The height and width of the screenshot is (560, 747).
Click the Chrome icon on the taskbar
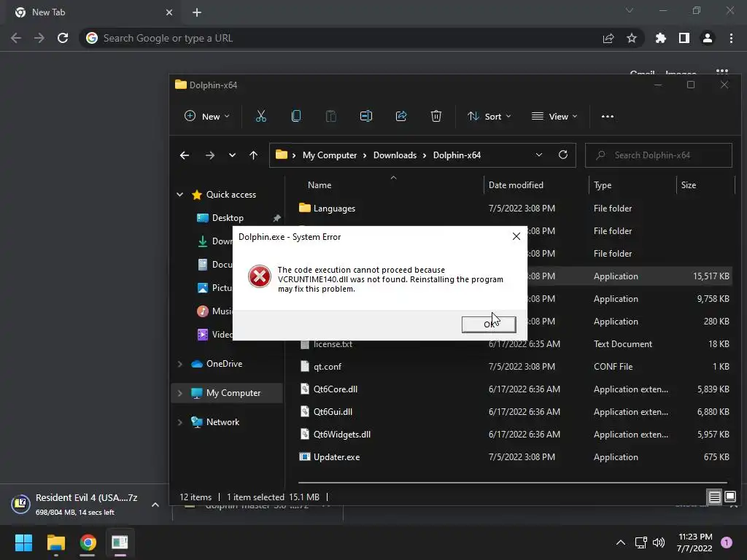pyautogui.click(x=88, y=542)
